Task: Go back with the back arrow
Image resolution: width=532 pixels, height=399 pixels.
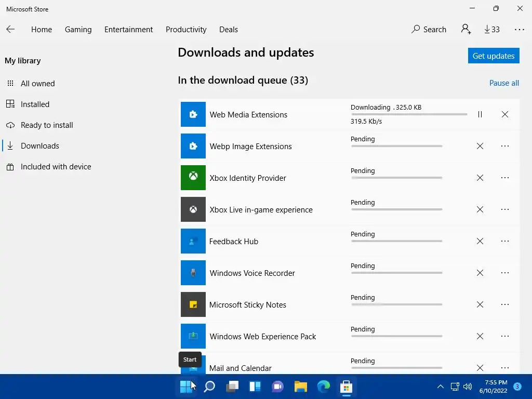Action: (x=10, y=29)
